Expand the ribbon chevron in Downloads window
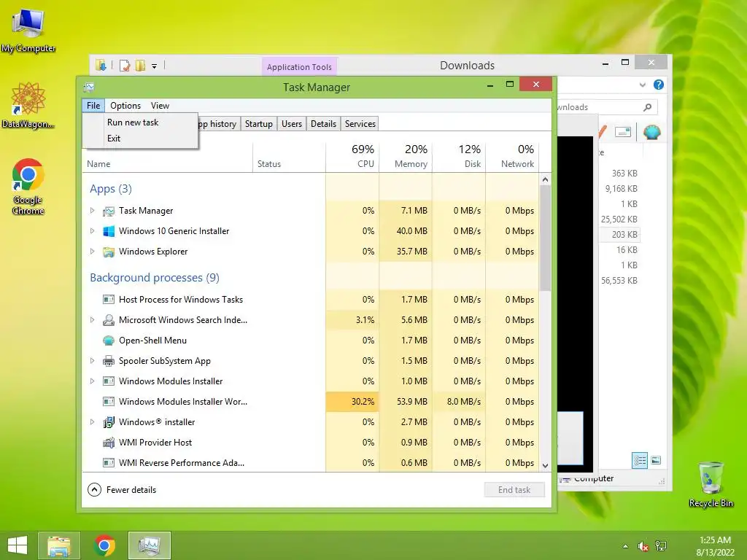747x560 pixels. coord(642,85)
